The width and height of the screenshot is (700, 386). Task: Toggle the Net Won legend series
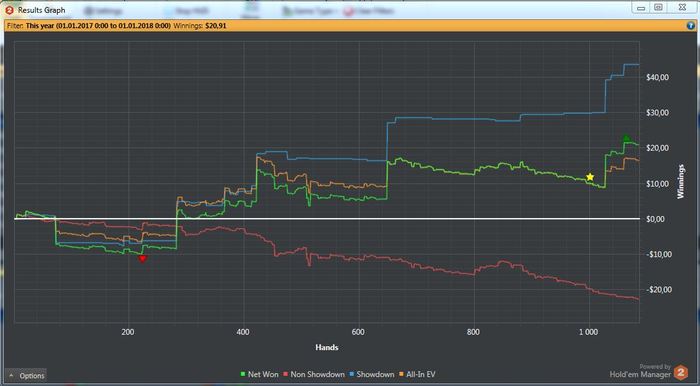[259, 374]
